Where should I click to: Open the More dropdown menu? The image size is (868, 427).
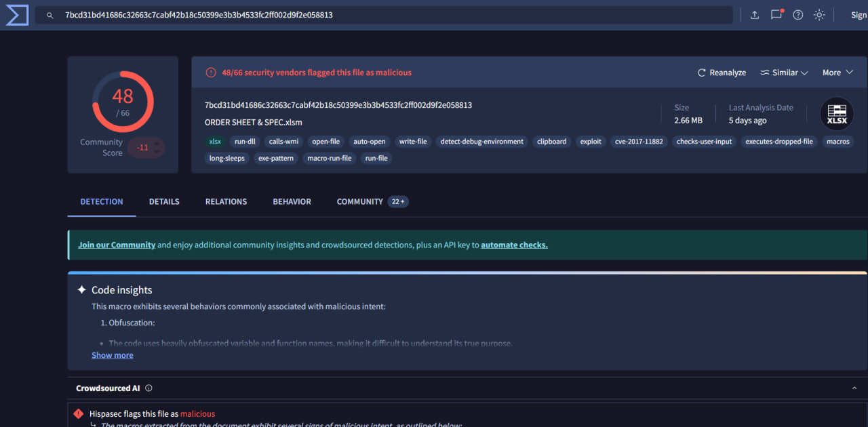pyautogui.click(x=837, y=72)
